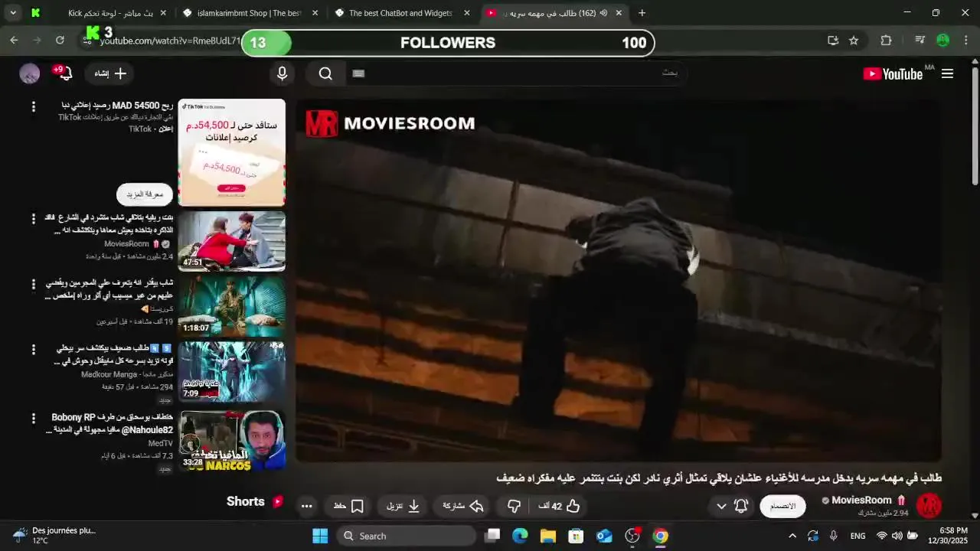
Task: Close the Kick dashboard tab
Action: [x=163, y=13]
